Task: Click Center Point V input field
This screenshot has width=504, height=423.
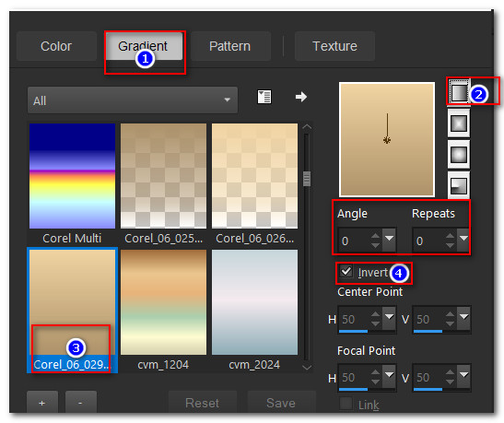Action: (x=428, y=319)
